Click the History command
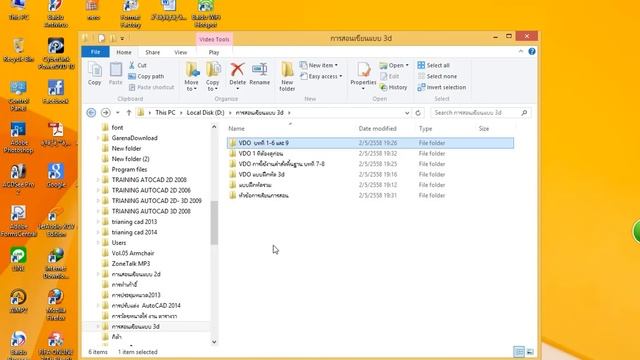This screenshot has height=360, width=640. point(393,87)
